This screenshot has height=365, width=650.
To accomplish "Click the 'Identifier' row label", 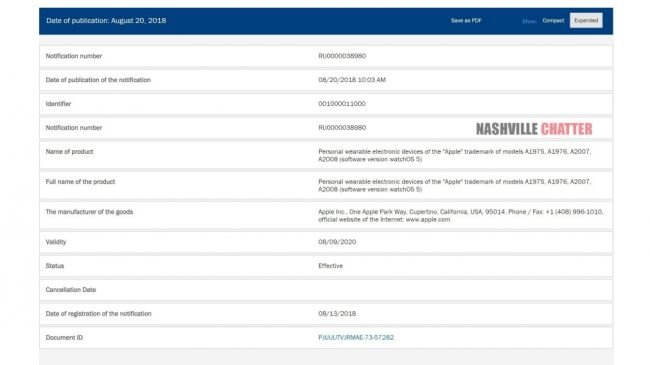I will tap(58, 104).
